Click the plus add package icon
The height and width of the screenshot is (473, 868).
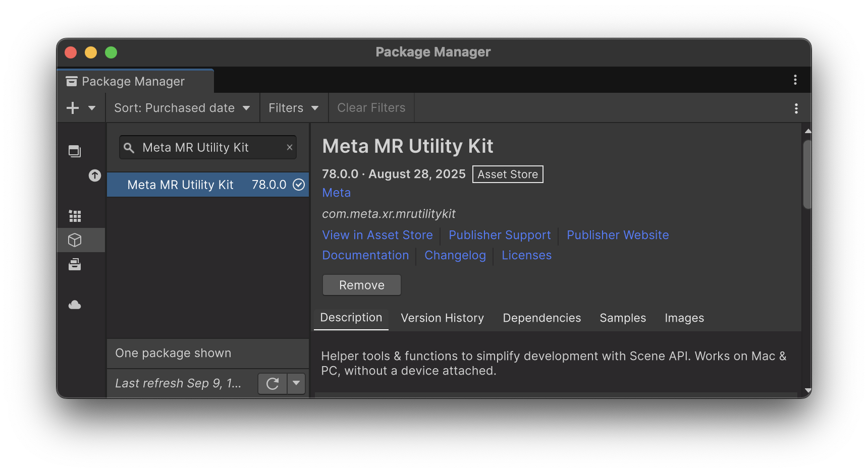(x=73, y=108)
